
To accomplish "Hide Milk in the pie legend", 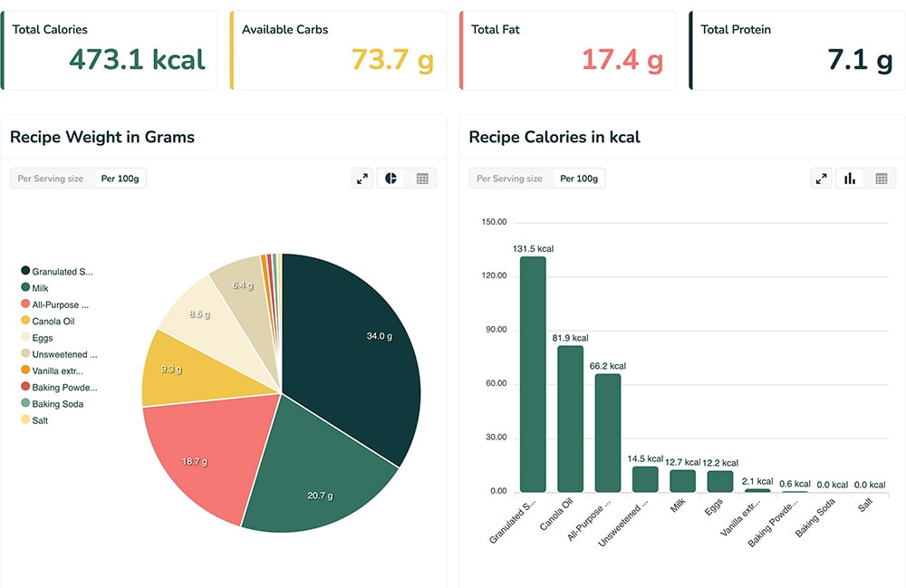I will pyautogui.click(x=40, y=288).
